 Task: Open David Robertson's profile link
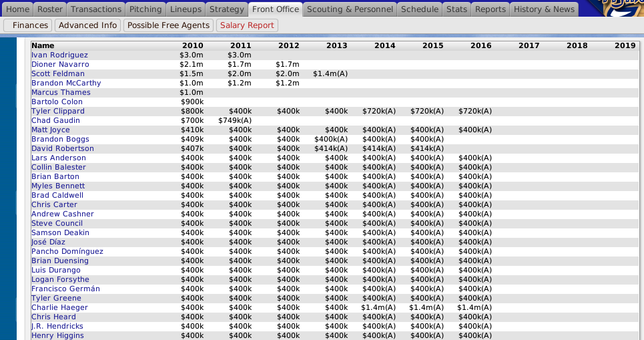(63, 148)
